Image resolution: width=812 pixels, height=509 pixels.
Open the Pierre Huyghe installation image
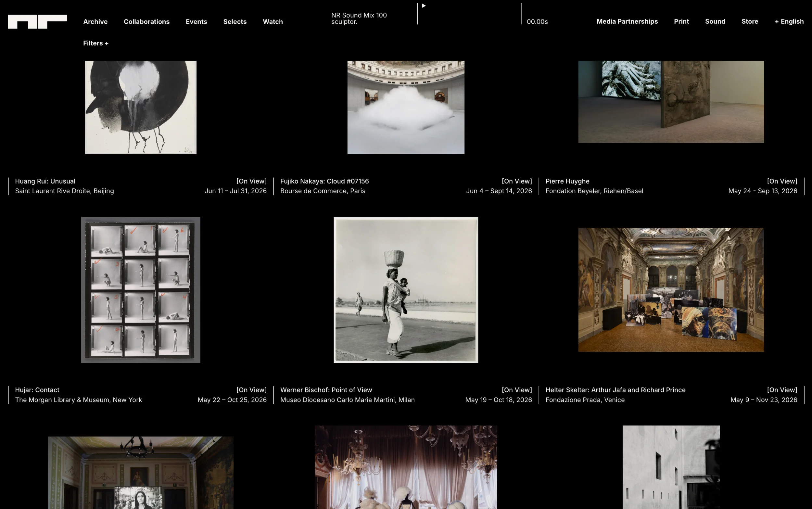[671, 102]
